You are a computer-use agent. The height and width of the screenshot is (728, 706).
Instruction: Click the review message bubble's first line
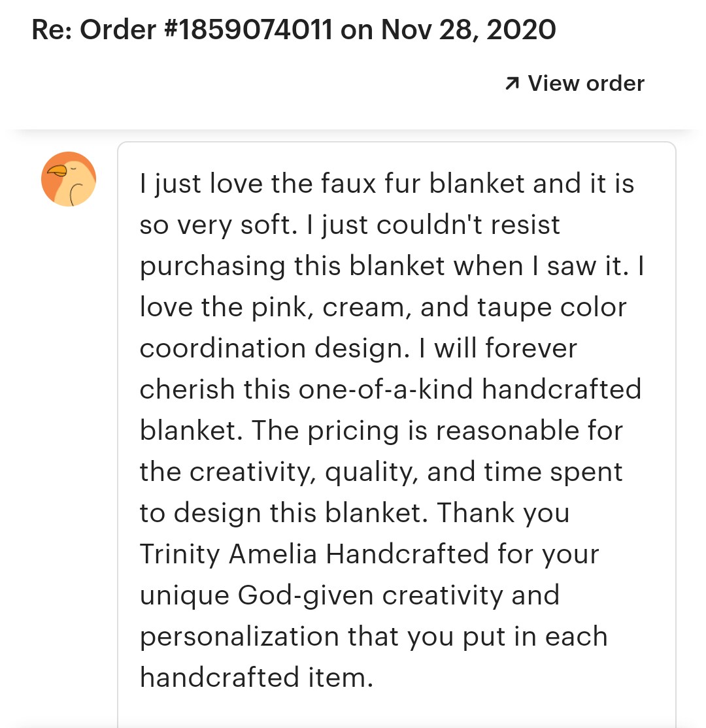click(387, 184)
